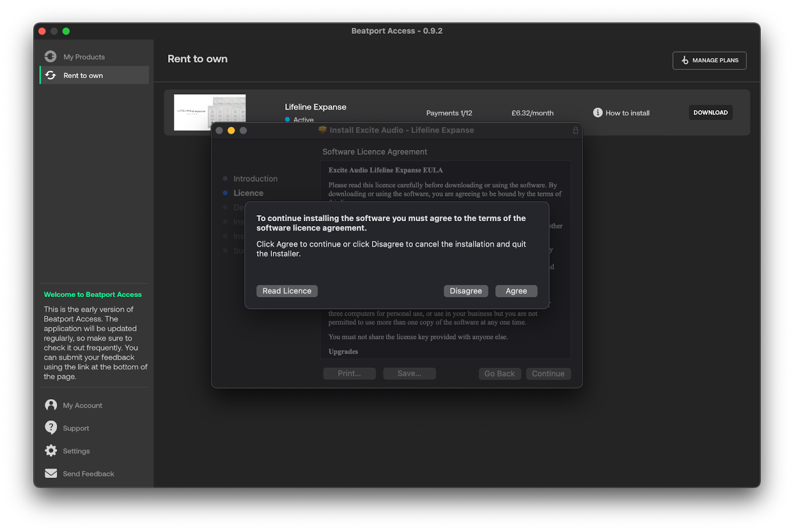Click Continue in the installer
The image size is (794, 532).
point(548,374)
